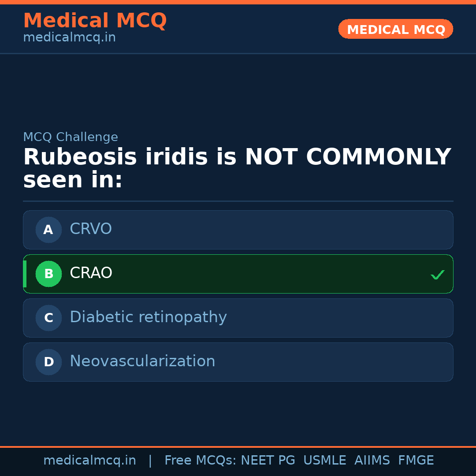Click the circular C option badge
This screenshot has height=476, width=476.
click(48, 318)
